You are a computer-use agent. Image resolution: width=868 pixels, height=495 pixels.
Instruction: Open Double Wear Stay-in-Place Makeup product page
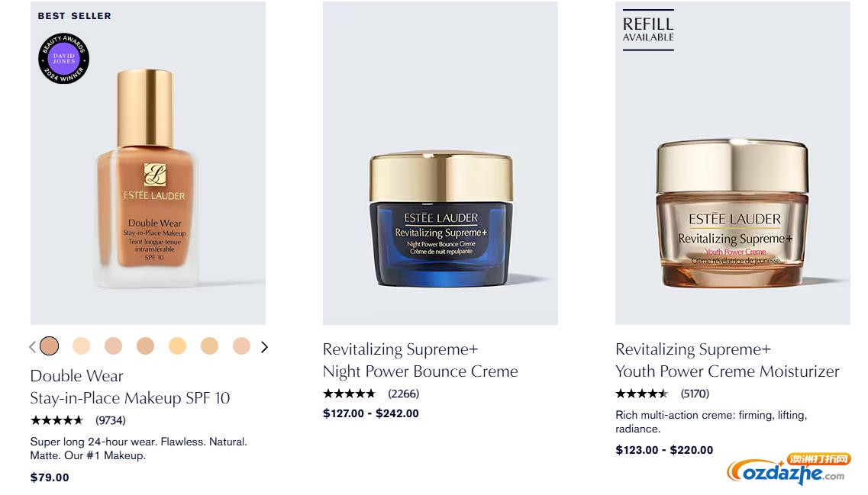click(130, 387)
